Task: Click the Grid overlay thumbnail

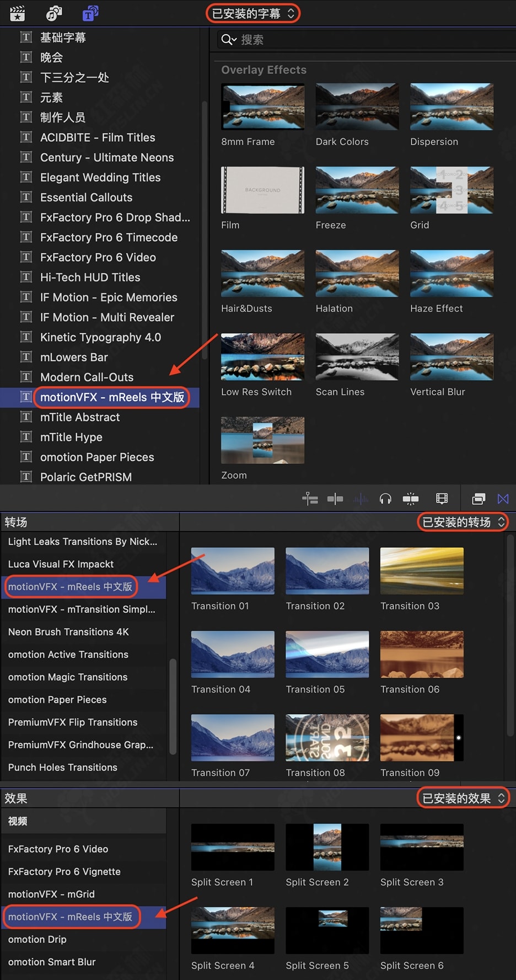Action: coord(452,190)
